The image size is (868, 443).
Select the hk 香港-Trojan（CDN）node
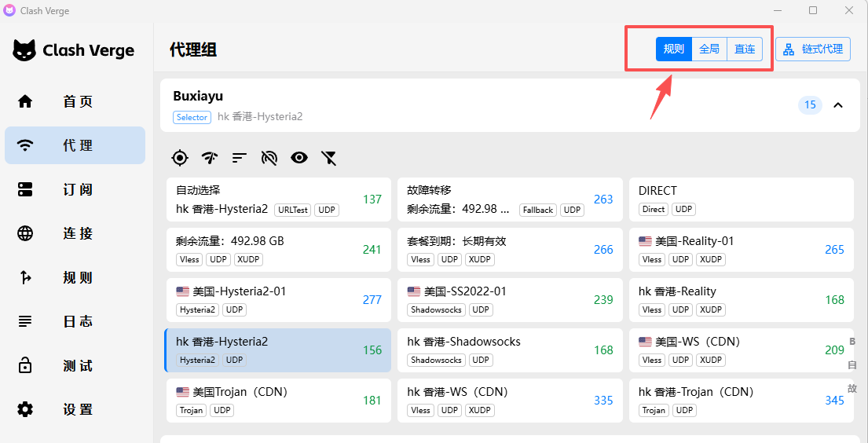(x=742, y=401)
